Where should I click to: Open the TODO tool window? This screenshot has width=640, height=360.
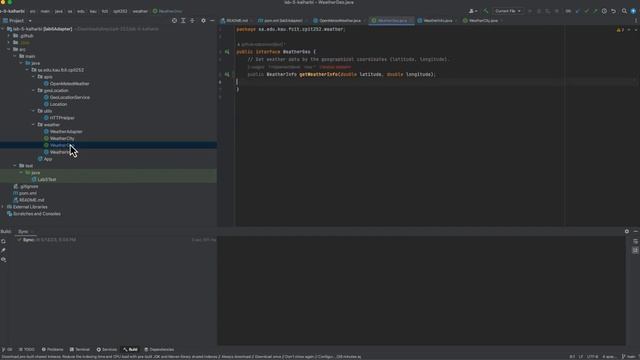tap(27, 350)
